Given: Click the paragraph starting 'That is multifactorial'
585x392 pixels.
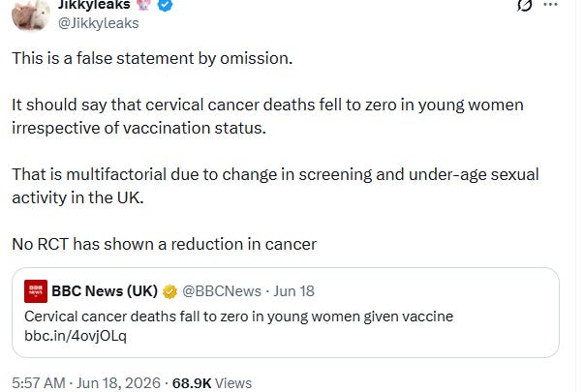Looking at the screenshot, I should pyautogui.click(x=275, y=186).
